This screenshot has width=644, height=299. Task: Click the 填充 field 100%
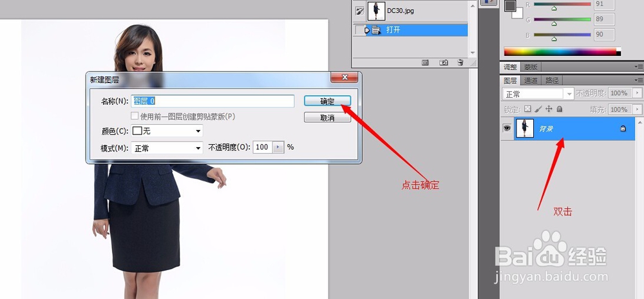(x=620, y=109)
